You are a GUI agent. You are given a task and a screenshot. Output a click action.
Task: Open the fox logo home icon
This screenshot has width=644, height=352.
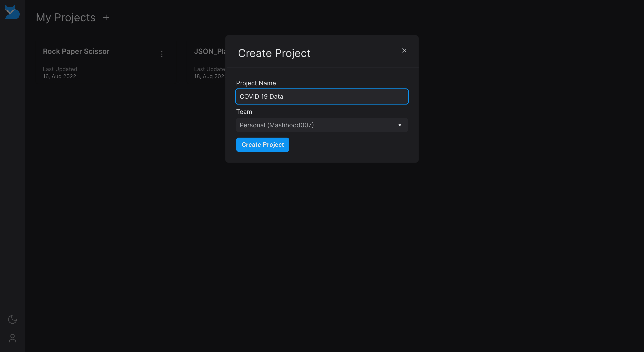coord(12,12)
